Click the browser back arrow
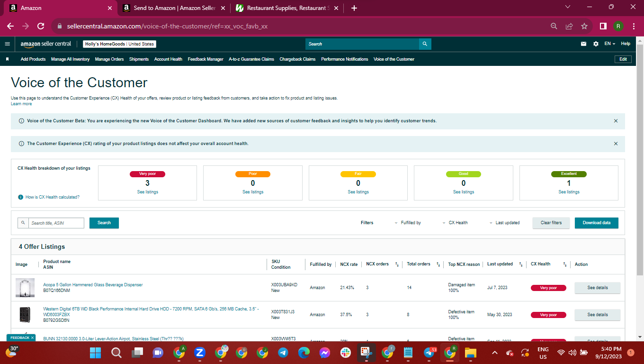644x364 pixels. click(10, 26)
